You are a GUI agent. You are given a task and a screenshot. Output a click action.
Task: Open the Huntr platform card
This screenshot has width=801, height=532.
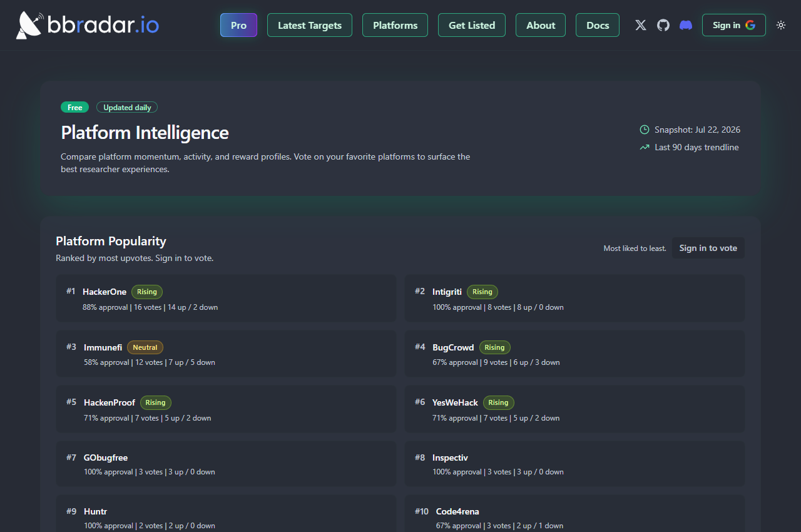click(x=226, y=514)
